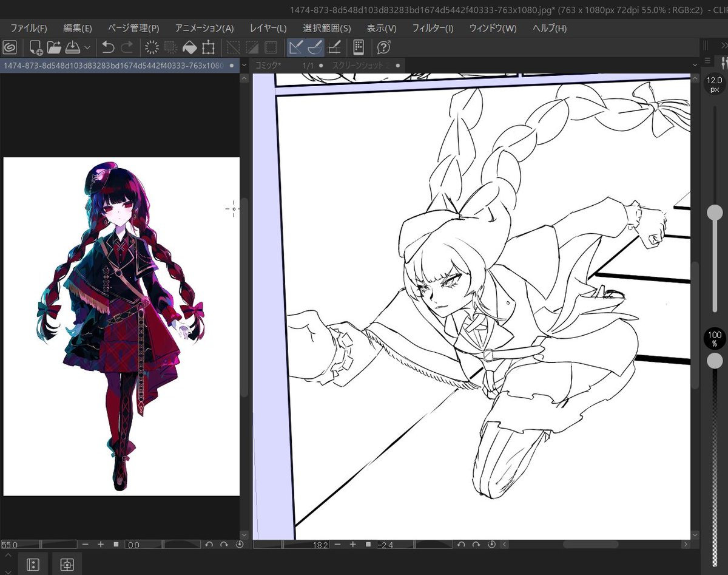Click the Deselect icon

(x=233, y=47)
